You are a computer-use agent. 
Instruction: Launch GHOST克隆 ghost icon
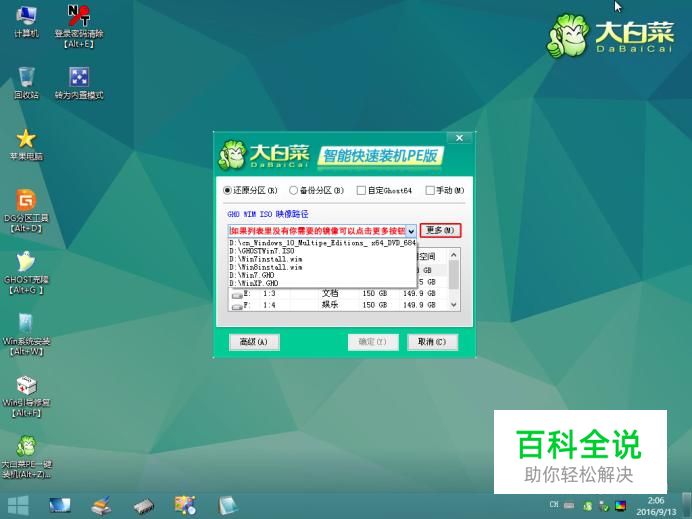coord(26,272)
